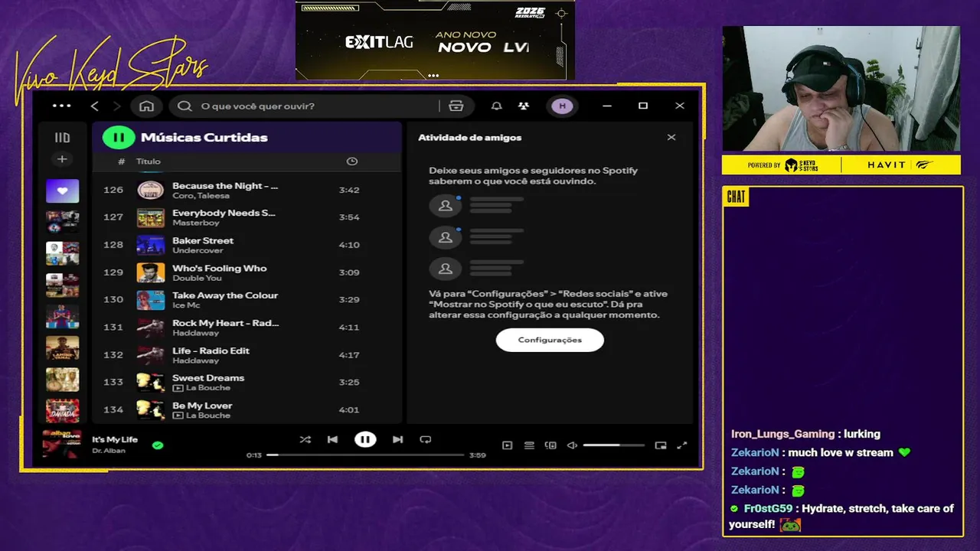Image resolution: width=980 pixels, height=551 pixels.
Task: Click the now playing album cover
Action: pos(61,445)
